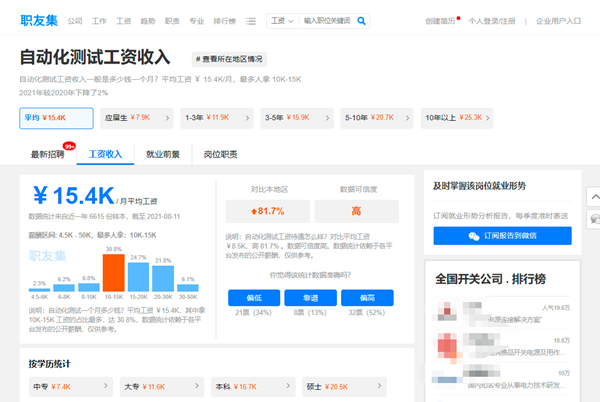This screenshot has height=402, width=600.
Task: Click the 6-8K histogram bar
Action: (x=64, y=288)
